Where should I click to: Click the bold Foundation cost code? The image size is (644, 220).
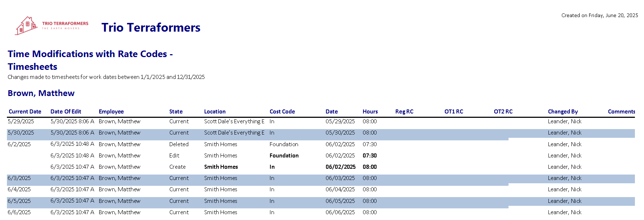pos(284,156)
